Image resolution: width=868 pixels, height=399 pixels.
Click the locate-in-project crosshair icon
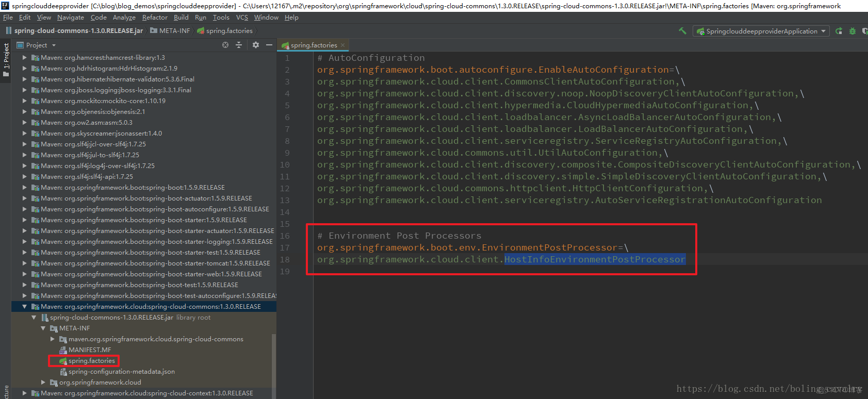click(225, 45)
